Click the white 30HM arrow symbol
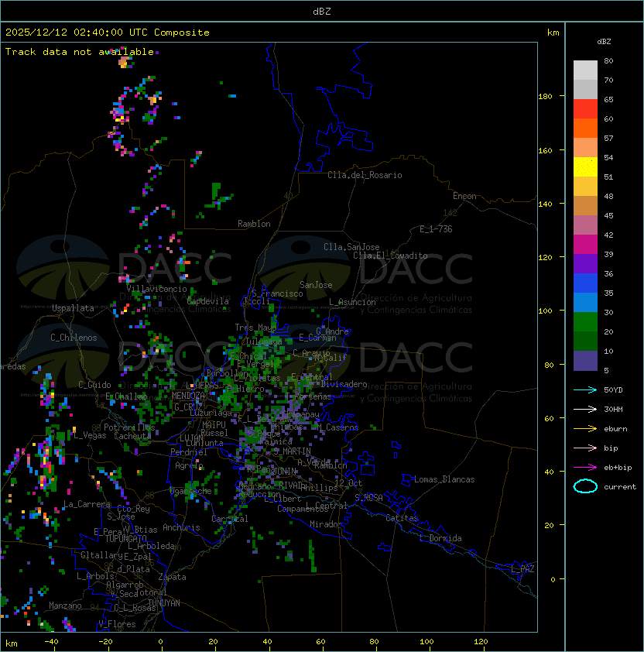644x652 pixels. 585,409
